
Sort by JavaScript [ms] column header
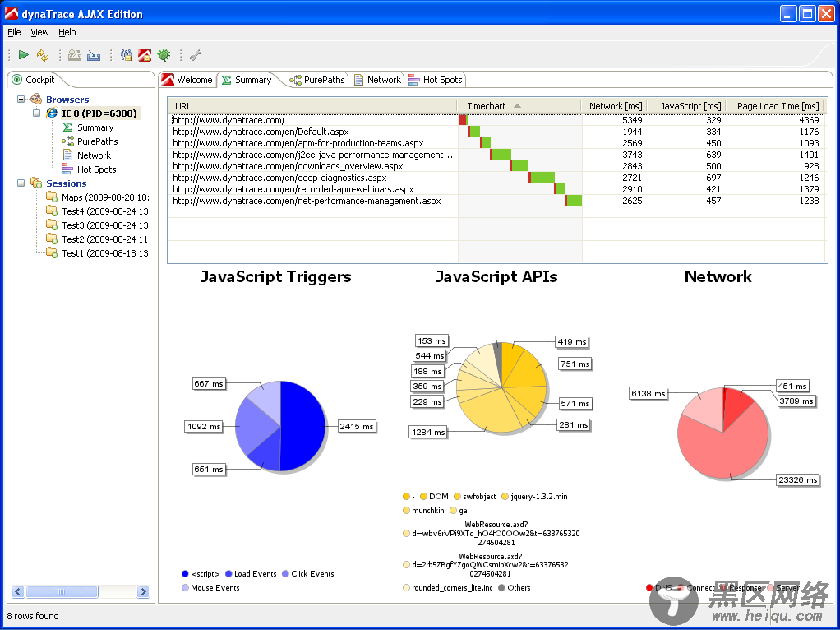coord(687,106)
